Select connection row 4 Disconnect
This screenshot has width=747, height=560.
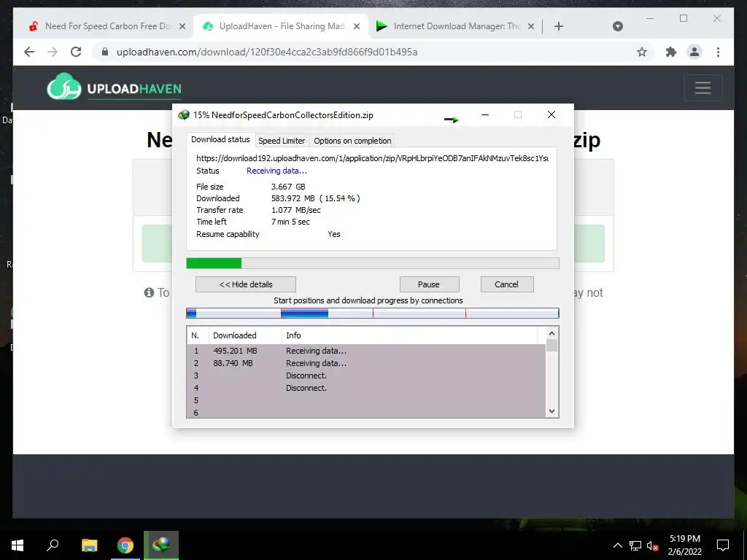click(x=366, y=388)
